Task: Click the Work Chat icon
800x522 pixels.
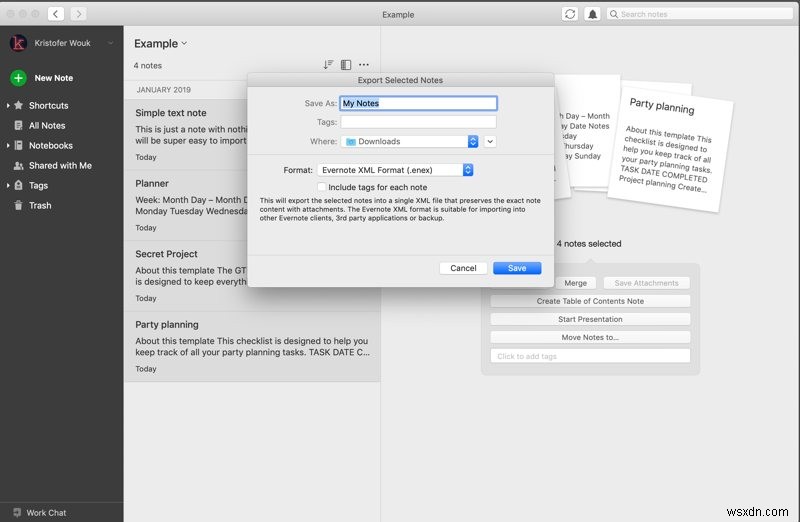Action: coord(17,512)
